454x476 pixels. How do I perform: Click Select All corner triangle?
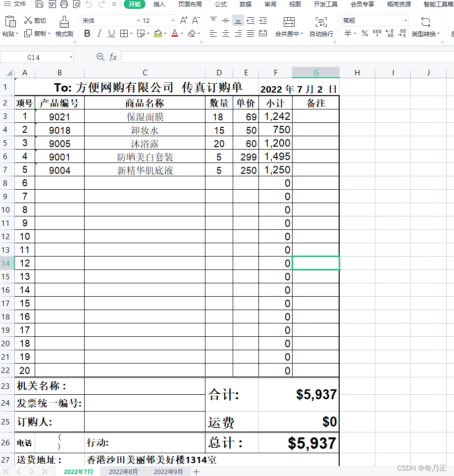(x=9, y=72)
